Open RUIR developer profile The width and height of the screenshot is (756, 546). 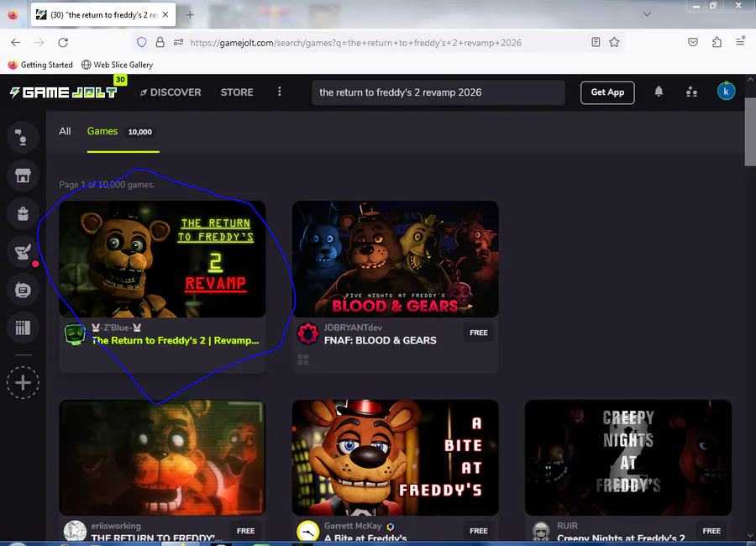(567, 526)
